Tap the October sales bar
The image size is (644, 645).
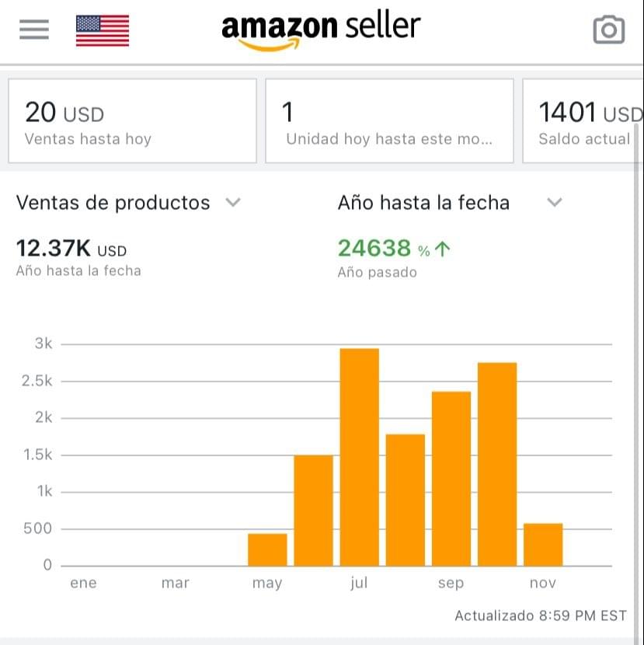pyautogui.click(x=497, y=464)
